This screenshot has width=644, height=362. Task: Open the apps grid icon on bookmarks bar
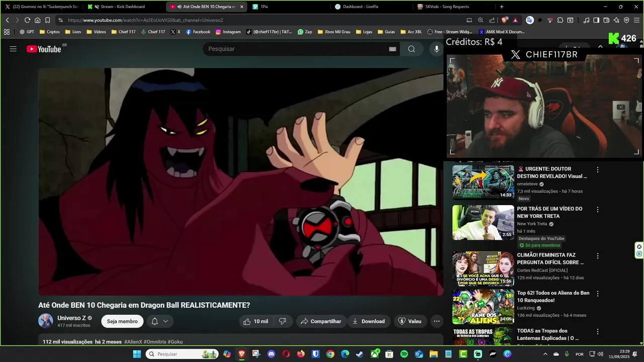pyautogui.click(x=7, y=32)
